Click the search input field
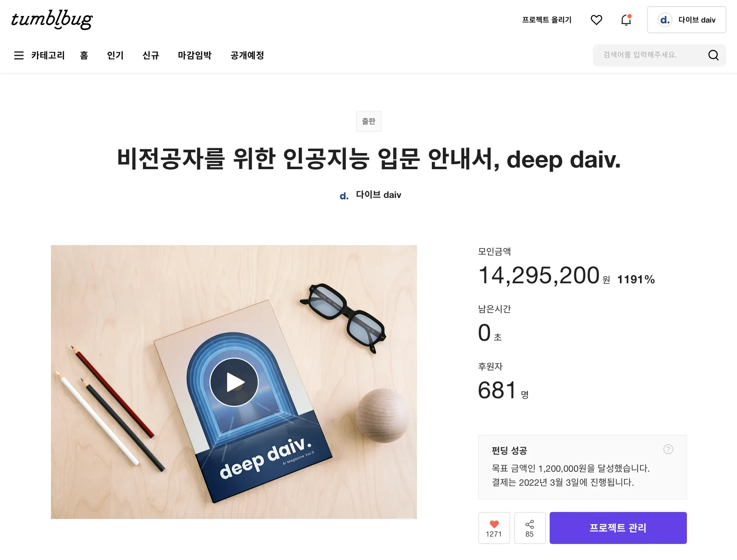Viewport: 737px width, 560px height. point(649,55)
